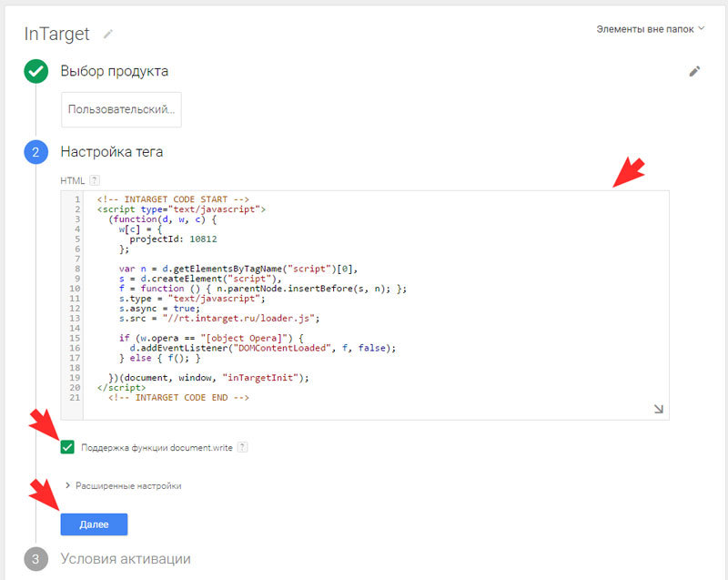Click the green checkmark step icon
Viewport: 728px width, 580px height.
click(x=35, y=71)
